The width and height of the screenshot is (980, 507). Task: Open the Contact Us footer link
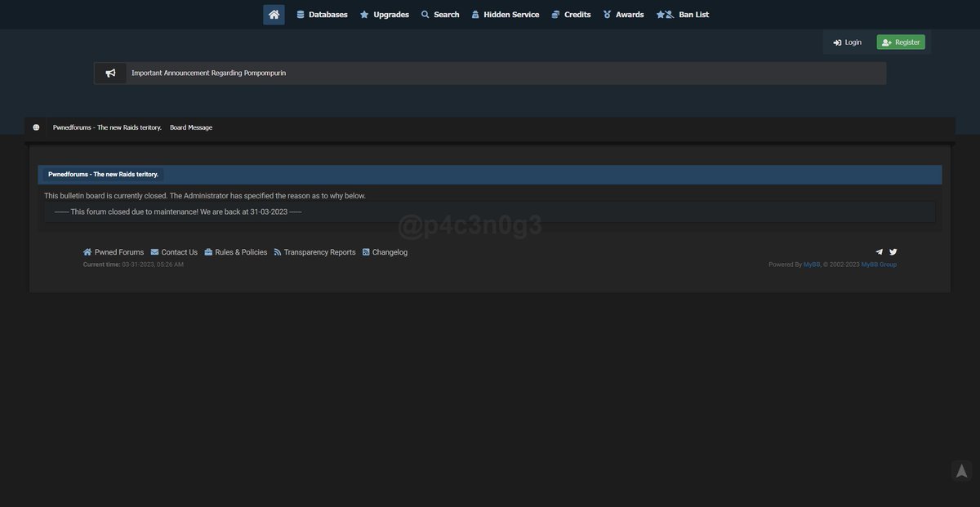174,252
